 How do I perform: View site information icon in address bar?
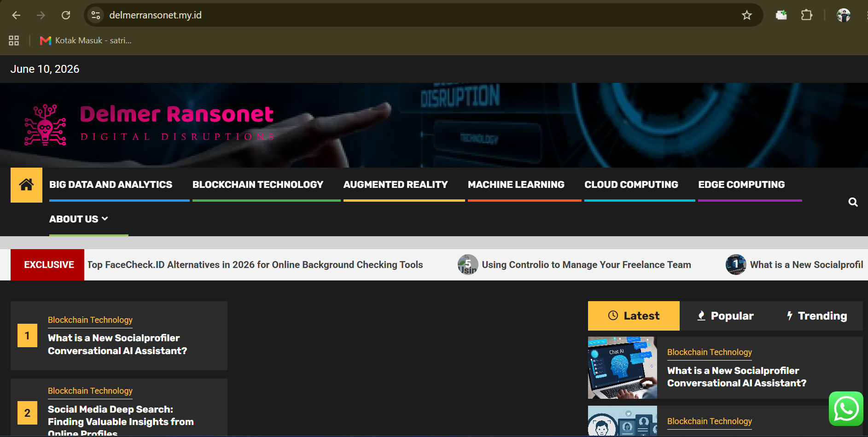tap(96, 15)
